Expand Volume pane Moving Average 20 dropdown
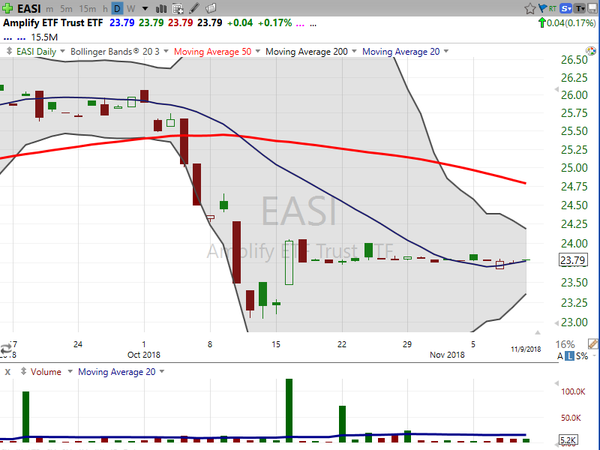The height and width of the screenshot is (450, 600). click(x=162, y=371)
